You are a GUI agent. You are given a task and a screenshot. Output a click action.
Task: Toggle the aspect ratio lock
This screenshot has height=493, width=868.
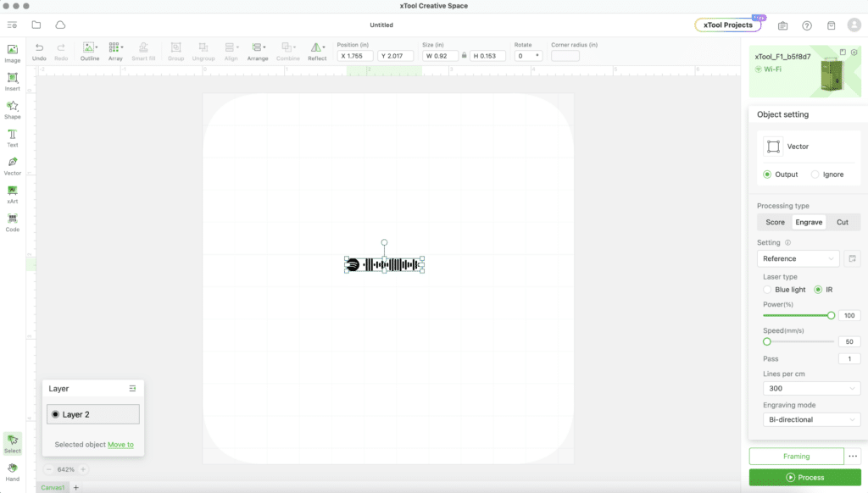coord(464,55)
